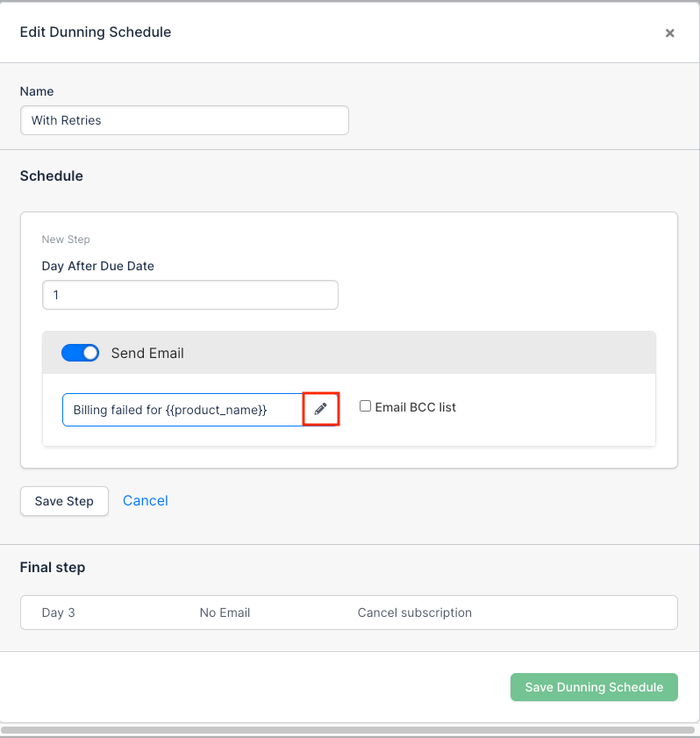The width and height of the screenshot is (700, 738).
Task: Click the Schedule section heading
Action: 51,176
